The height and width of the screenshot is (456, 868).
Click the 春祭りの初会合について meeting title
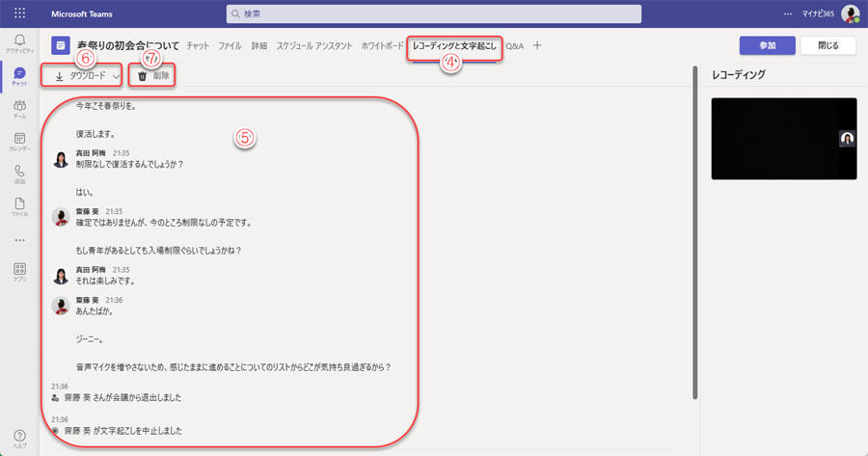coord(128,45)
